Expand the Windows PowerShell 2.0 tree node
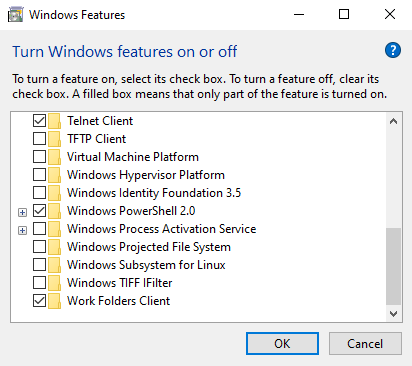The height and width of the screenshot is (366, 412). click(22, 212)
